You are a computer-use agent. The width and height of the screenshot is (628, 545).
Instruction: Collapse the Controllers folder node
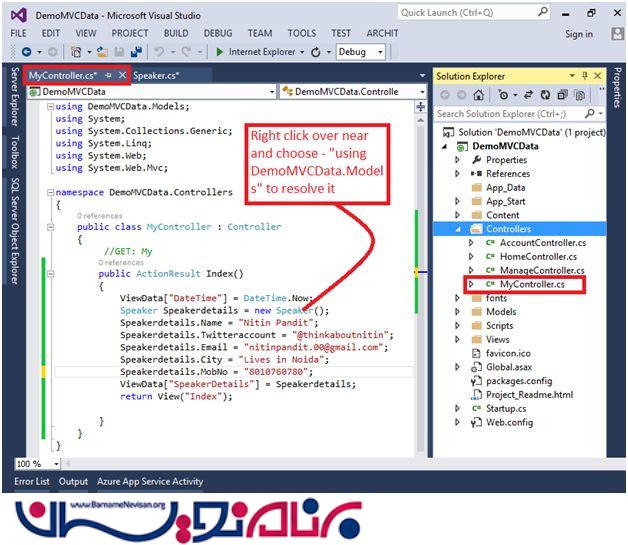coord(459,229)
